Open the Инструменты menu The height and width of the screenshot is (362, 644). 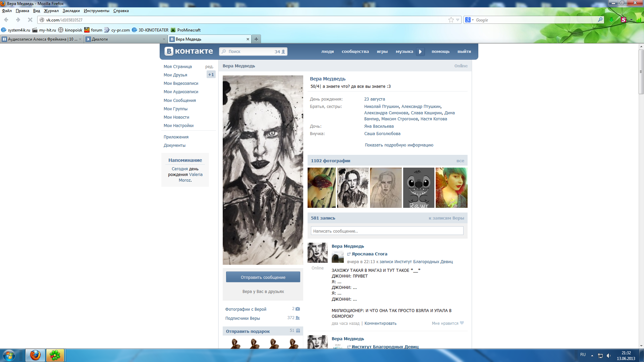click(x=96, y=11)
